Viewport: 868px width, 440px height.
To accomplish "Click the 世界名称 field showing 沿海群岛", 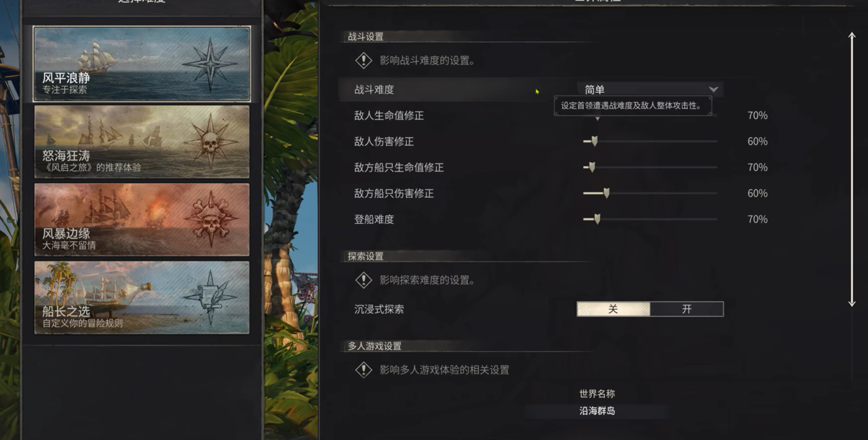I will (x=597, y=411).
